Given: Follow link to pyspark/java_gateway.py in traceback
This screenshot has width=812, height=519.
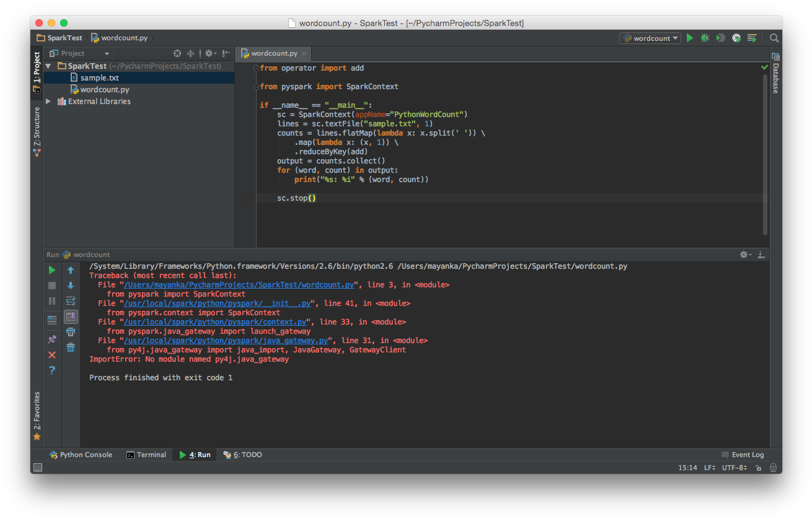Looking at the screenshot, I should 226,341.
